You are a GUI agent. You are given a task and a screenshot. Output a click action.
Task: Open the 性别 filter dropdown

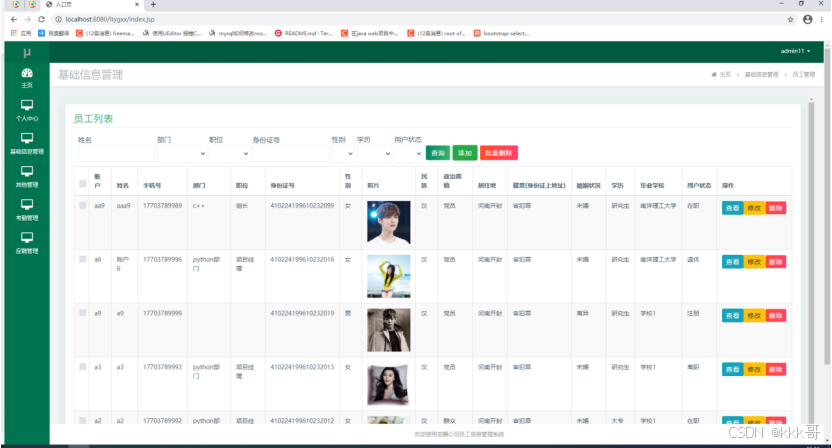pyautogui.click(x=343, y=153)
